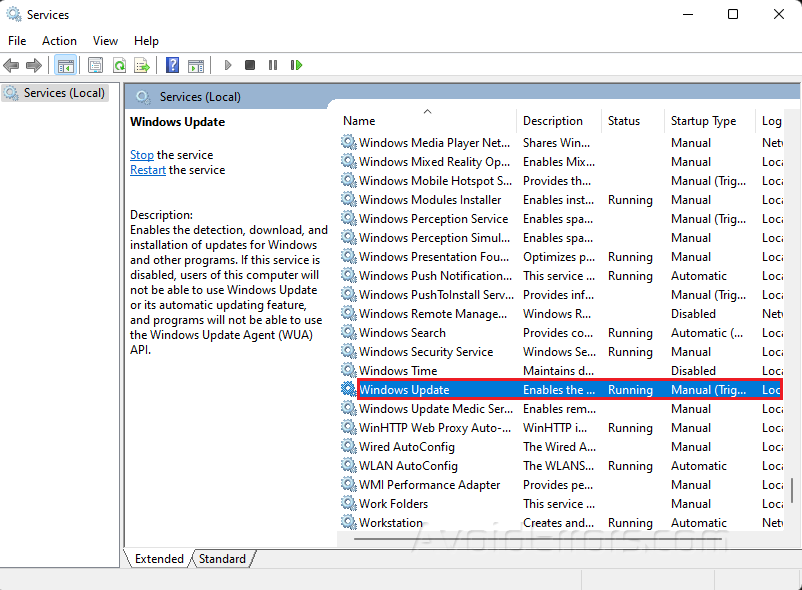Click the Refresh toolbar icon
The height and width of the screenshot is (590, 802).
tap(119, 65)
